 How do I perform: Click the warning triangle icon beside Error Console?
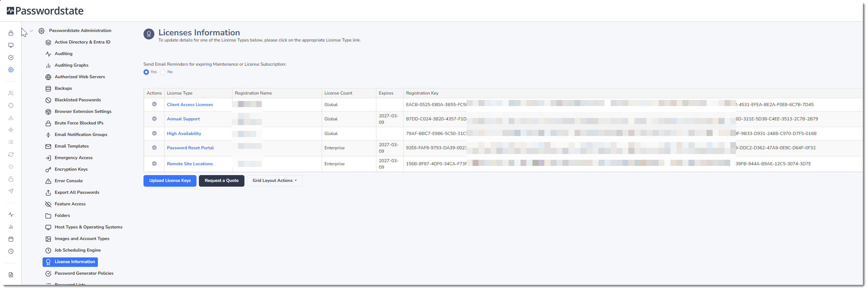pyautogui.click(x=48, y=181)
